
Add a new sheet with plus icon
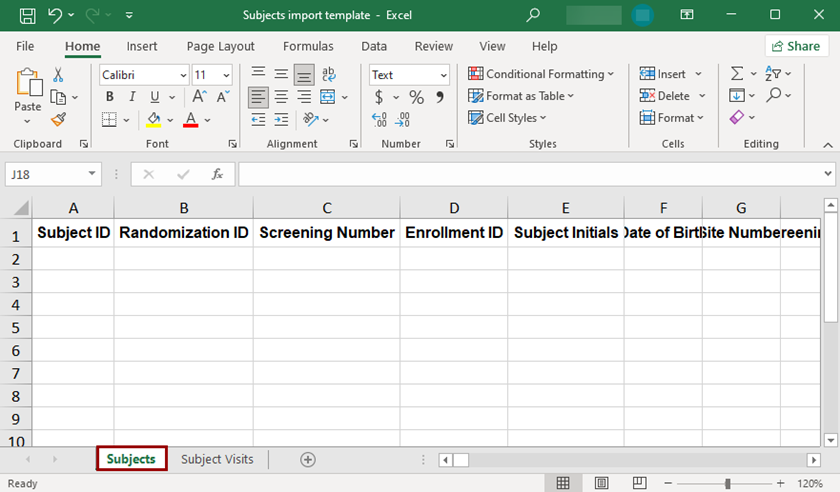tap(308, 460)
